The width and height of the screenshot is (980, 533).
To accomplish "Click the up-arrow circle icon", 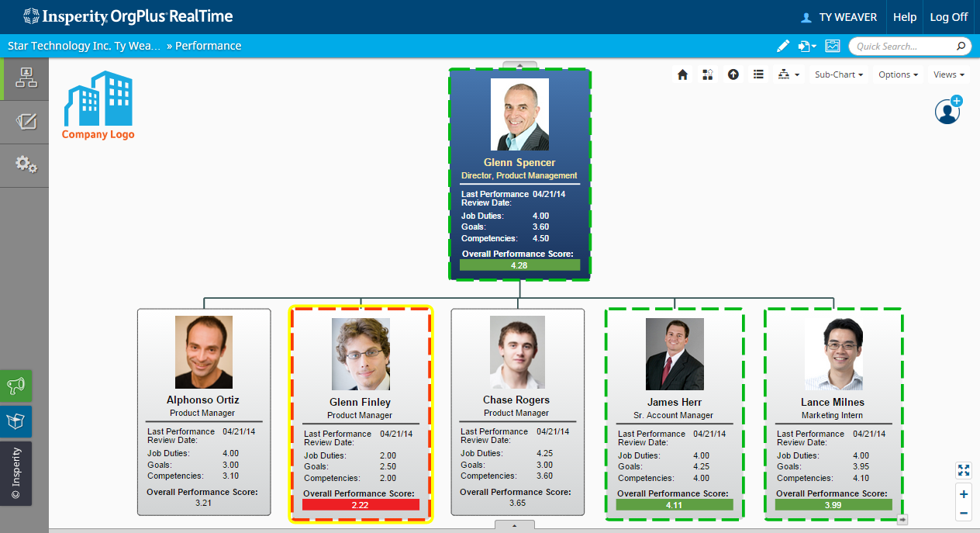I will pos(733,75).
